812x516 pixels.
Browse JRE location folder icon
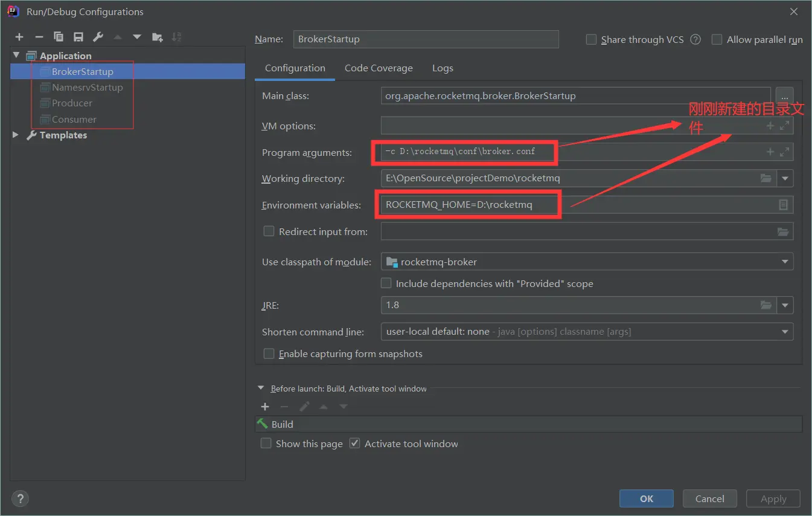click(x=766, y=305)
